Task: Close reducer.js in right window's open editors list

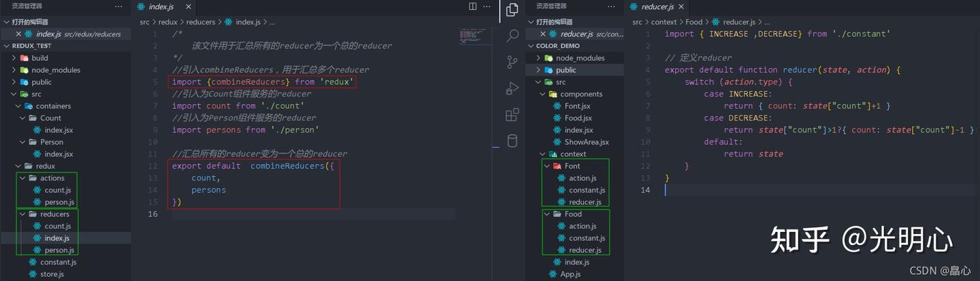Action: [x=543, y=34]
